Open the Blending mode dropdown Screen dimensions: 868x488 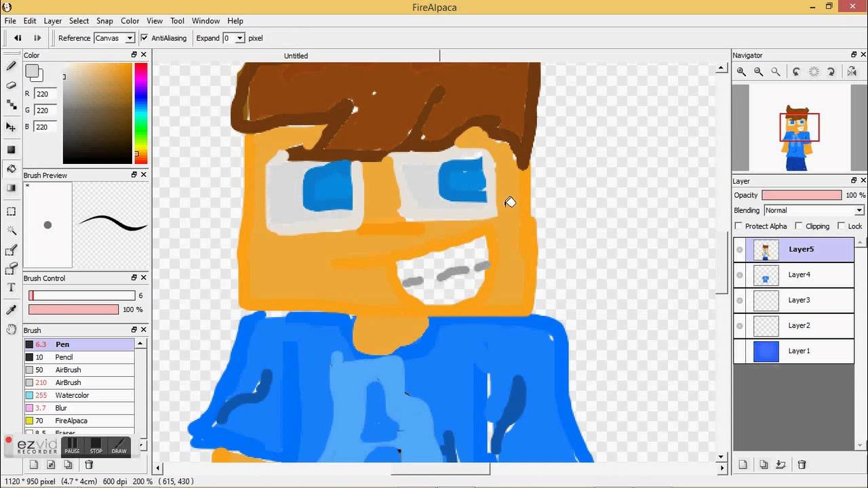[x=814, y=210]
